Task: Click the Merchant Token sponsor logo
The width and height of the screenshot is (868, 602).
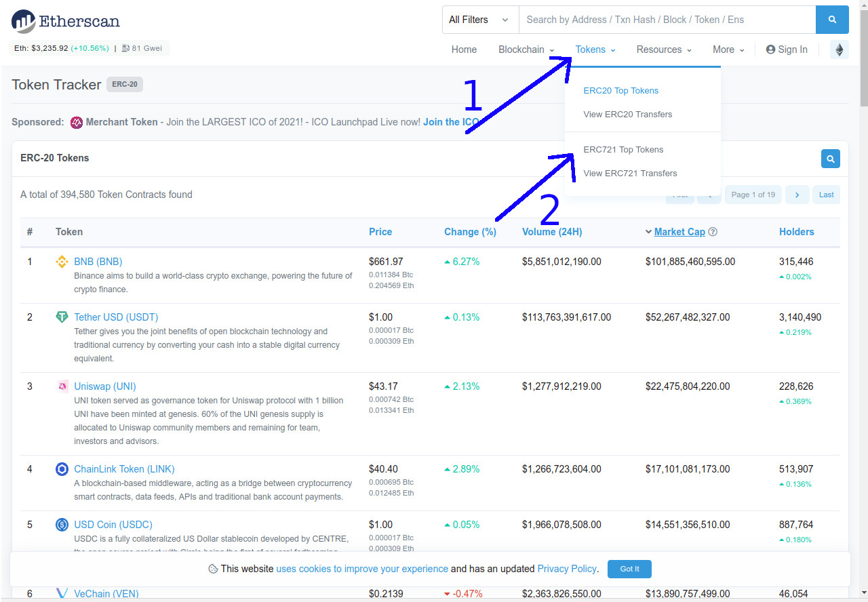Action: (x=77, y=122)
